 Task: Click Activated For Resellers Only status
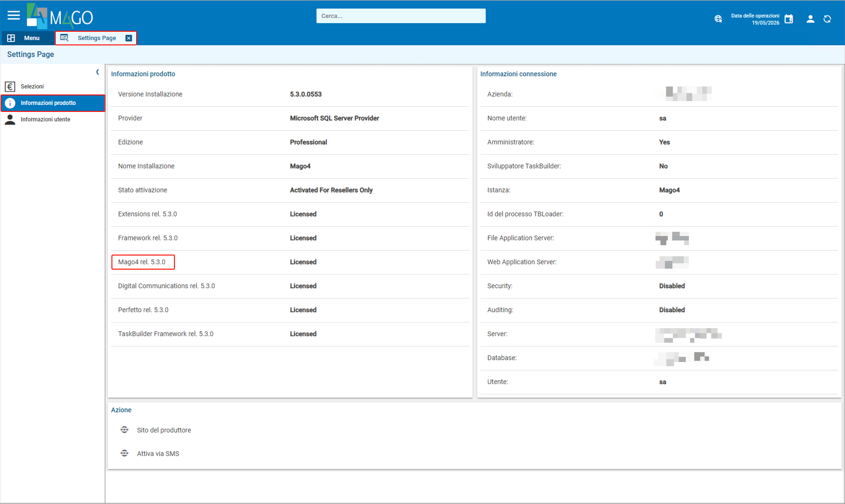point(331,190)
